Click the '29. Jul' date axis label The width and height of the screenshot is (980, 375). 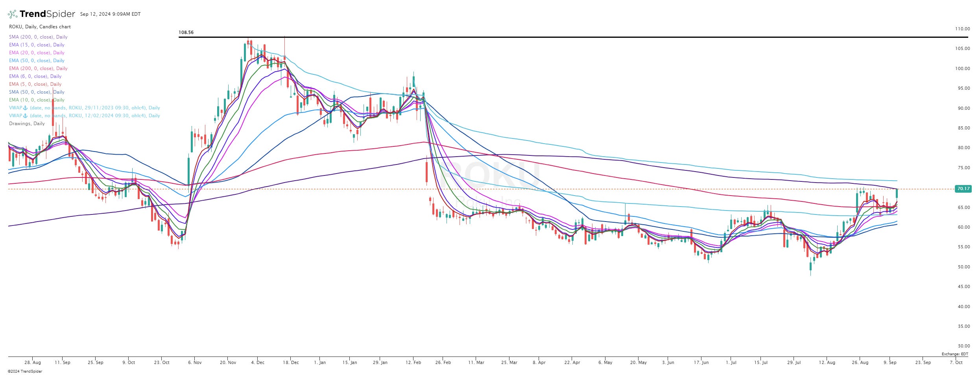(x=794, y=362)
